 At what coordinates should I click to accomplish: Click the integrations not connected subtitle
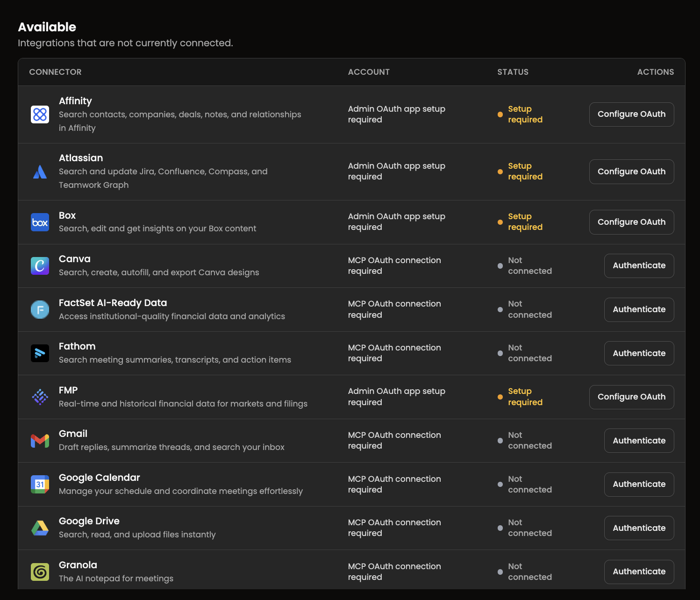[125, 43]
